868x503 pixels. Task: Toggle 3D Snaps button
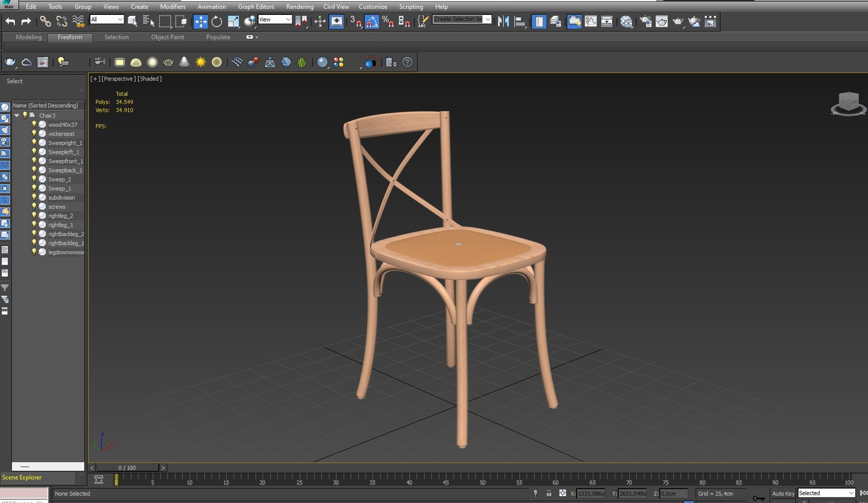(x=356, y=21)
